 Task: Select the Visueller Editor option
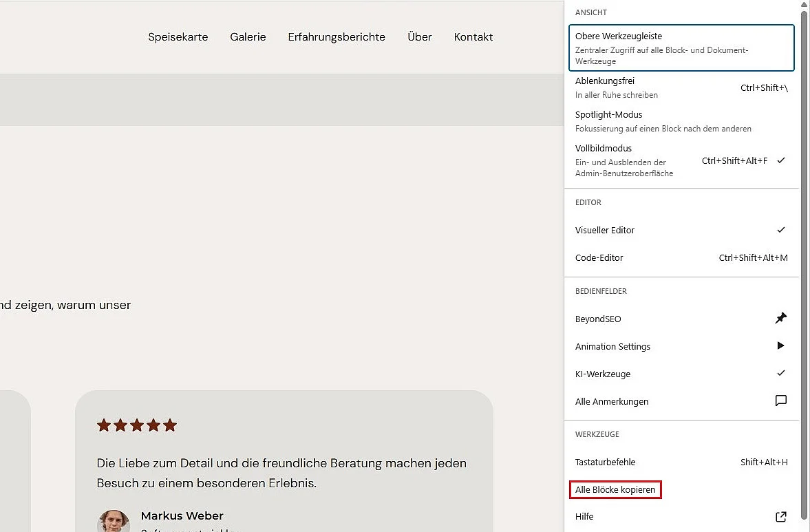(681, 231)
